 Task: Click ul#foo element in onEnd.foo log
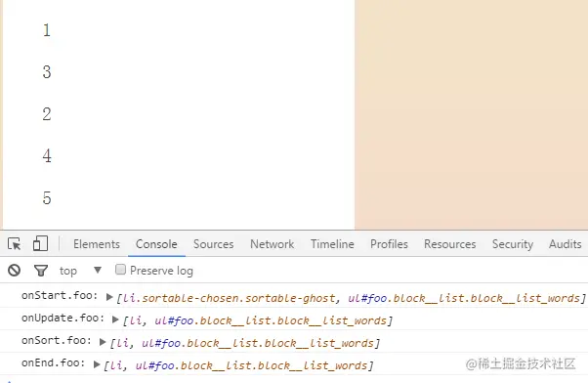coord(251,365)
